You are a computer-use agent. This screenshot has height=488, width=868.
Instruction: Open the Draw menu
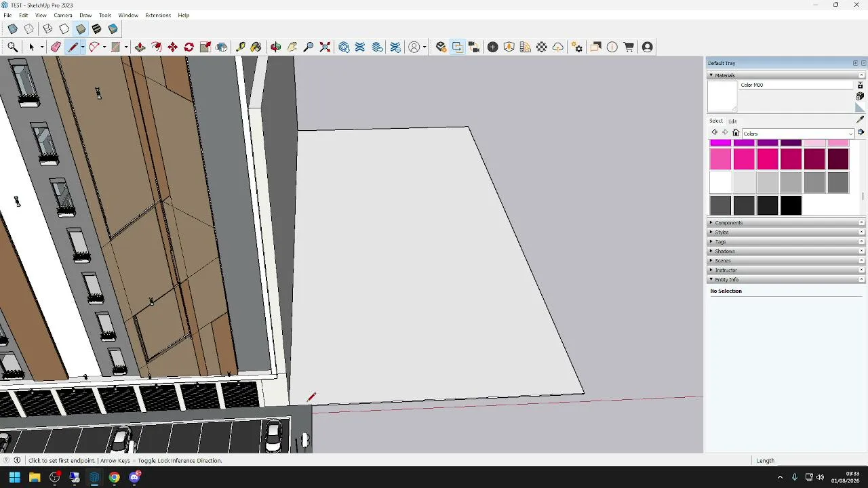click(x=85, y=15)
